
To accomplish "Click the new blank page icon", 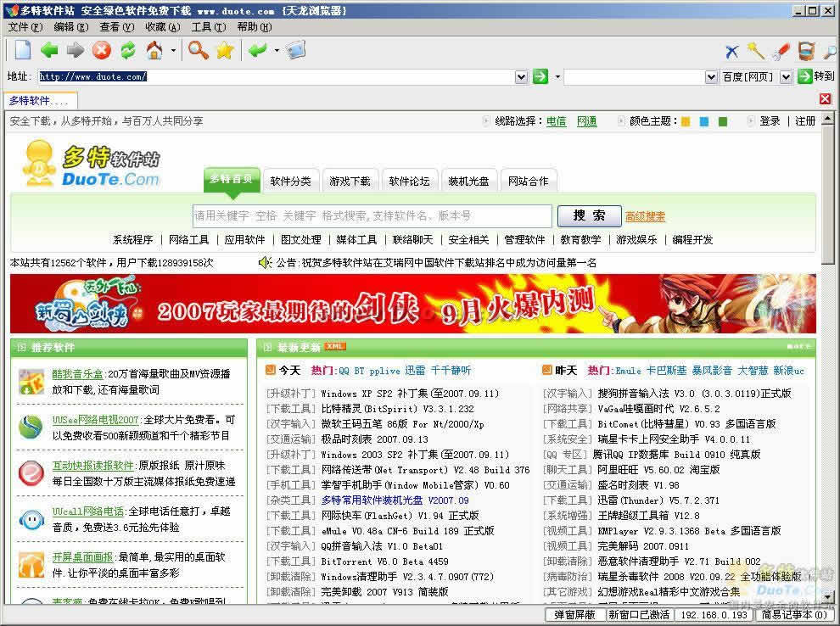I will coord(23,50).
